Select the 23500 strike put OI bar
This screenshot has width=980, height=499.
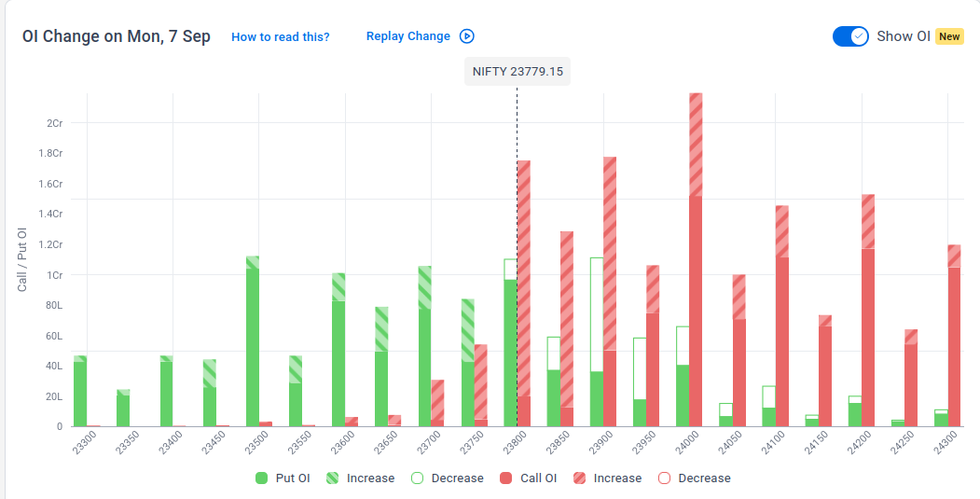point(253,341)
